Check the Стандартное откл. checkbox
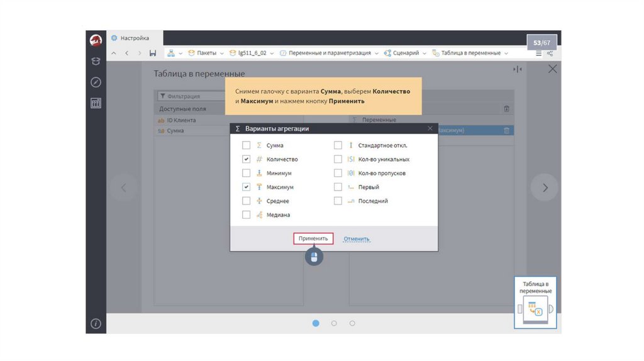 (x=338, y=145)
